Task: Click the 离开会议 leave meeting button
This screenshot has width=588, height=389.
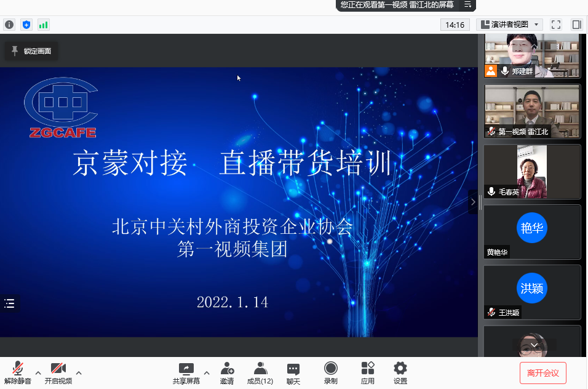Action: (542, 373)
